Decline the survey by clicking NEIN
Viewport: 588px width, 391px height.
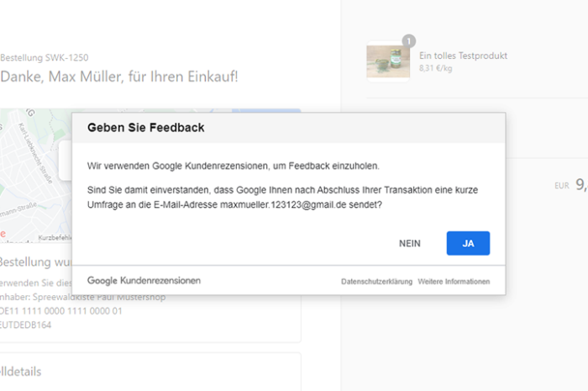coord(410,244)
